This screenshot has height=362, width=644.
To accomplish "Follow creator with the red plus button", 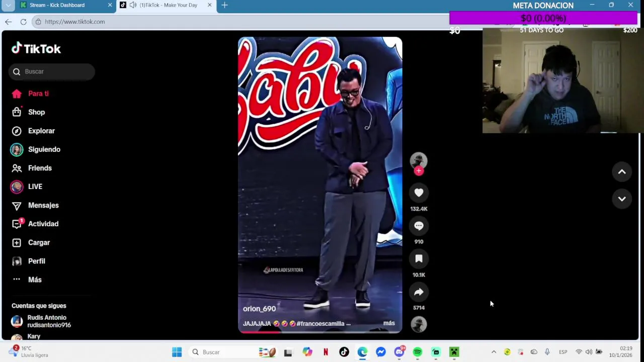I will coord(419,171).
